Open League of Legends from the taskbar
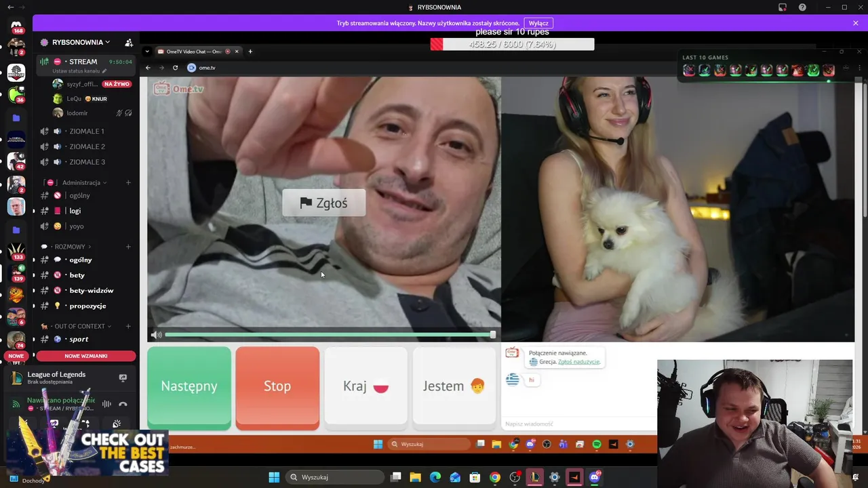This screenshot has width=868, height=488. point(534,477)
